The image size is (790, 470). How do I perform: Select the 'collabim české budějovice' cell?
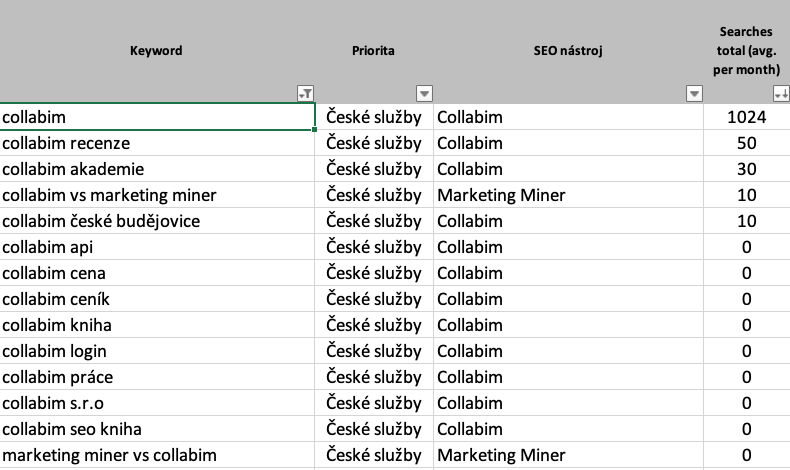[x=157, y=221]
